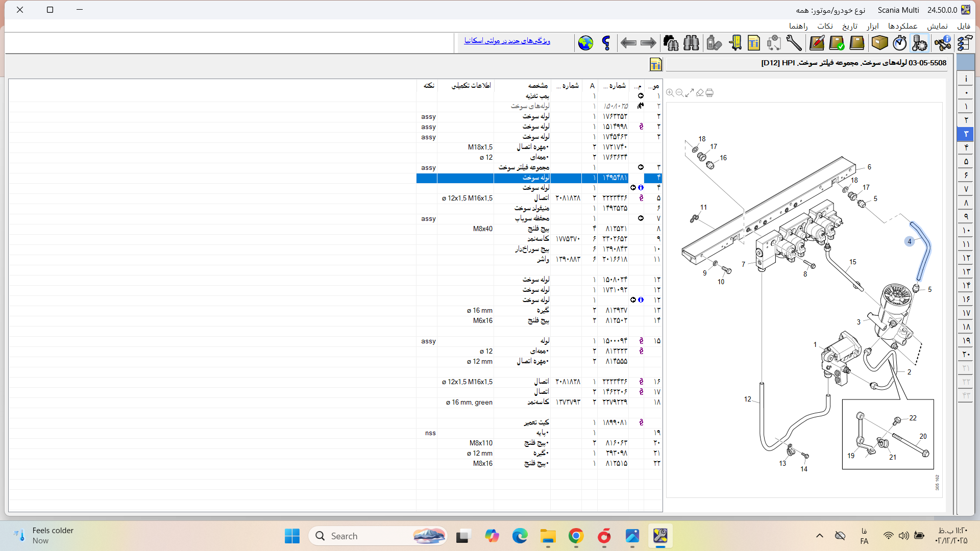The width and height of the screenshot is (980, 551).
Task: Go back with the left arrow
Action: point(628,43)
